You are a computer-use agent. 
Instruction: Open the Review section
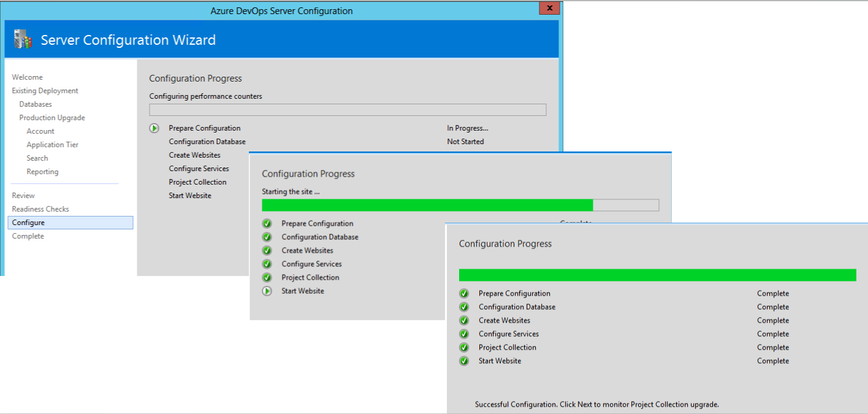tap(23, 195)
